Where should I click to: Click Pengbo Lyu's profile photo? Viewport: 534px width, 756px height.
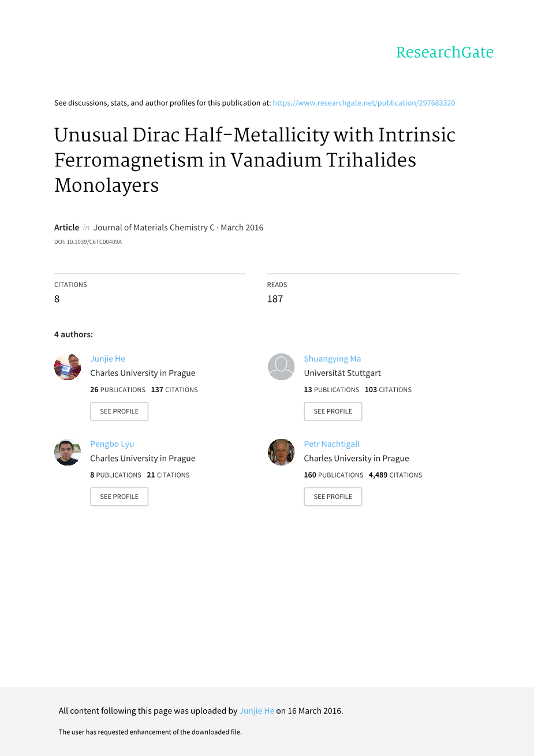[x=68, y=452]
